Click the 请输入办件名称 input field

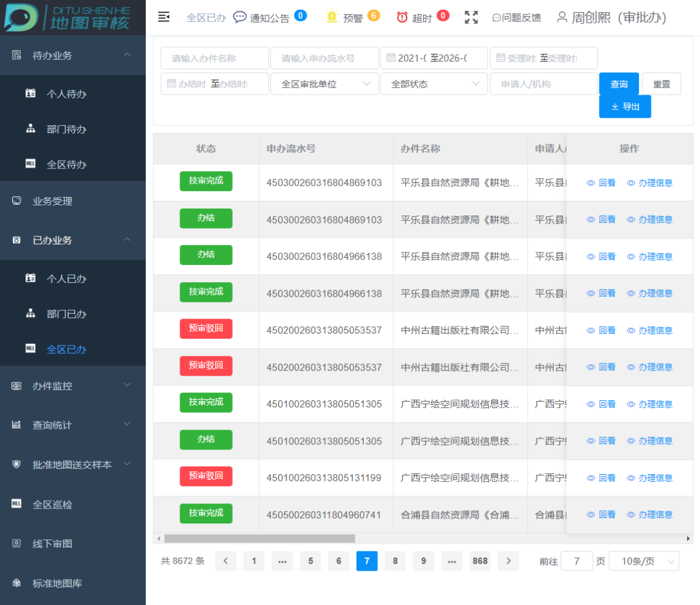point(215,58)
